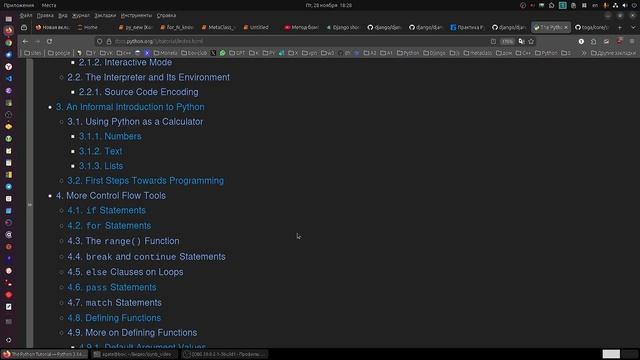Open '4.4. break and continue Statements' link
The image size is (640, 360).
[146, 257]
